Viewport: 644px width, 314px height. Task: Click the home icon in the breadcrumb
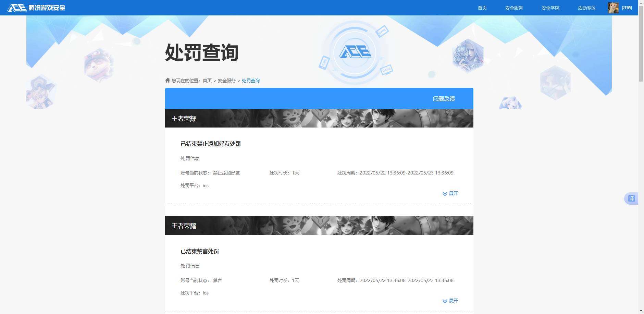click(x=167, y=80)
